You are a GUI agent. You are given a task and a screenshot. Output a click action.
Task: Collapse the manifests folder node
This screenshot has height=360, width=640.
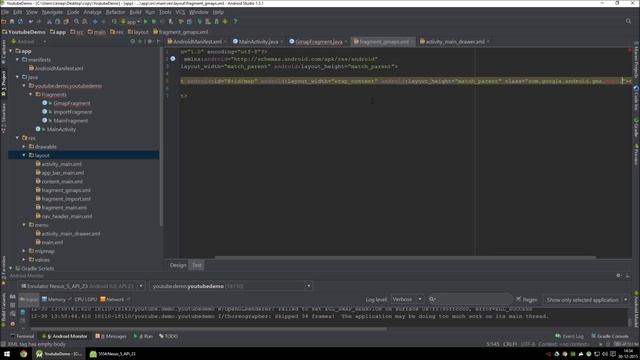[x=18, y=60]
